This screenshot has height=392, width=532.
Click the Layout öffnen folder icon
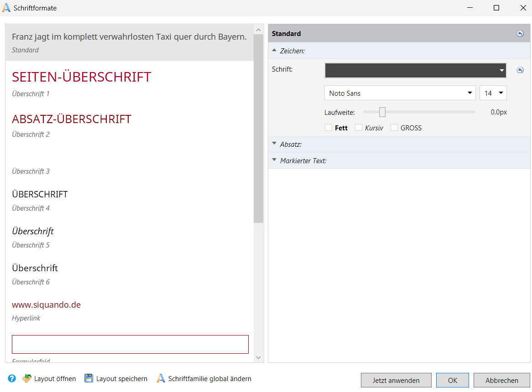tap(27, 378)
